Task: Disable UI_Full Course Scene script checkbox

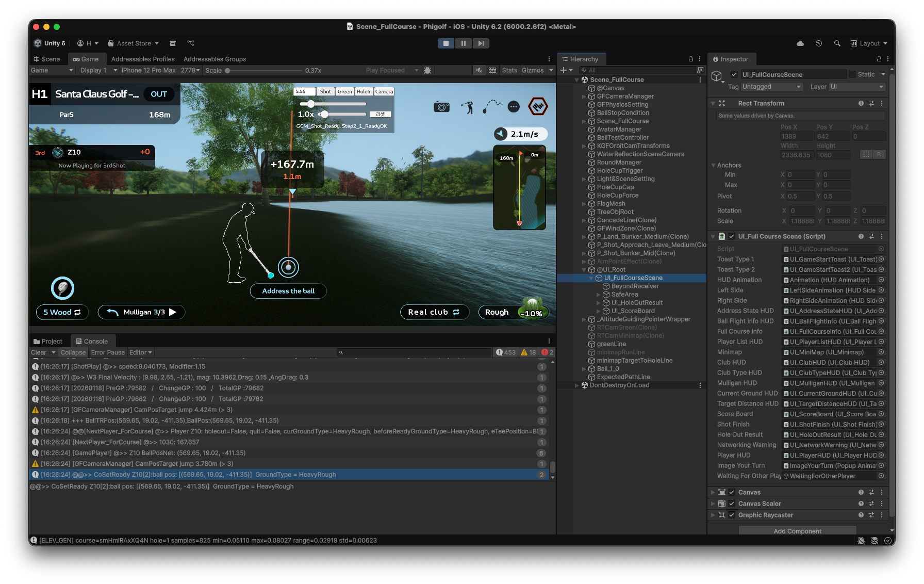Action: 732,236
